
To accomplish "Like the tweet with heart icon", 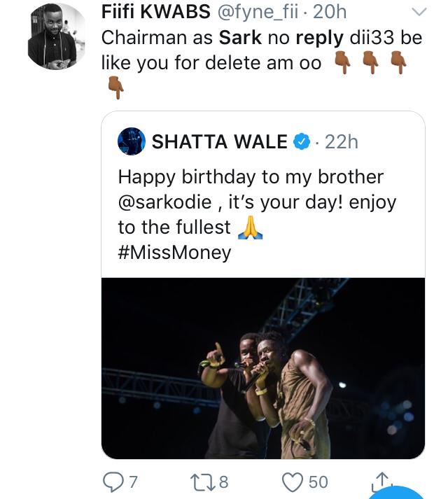I will coord(293,482).
